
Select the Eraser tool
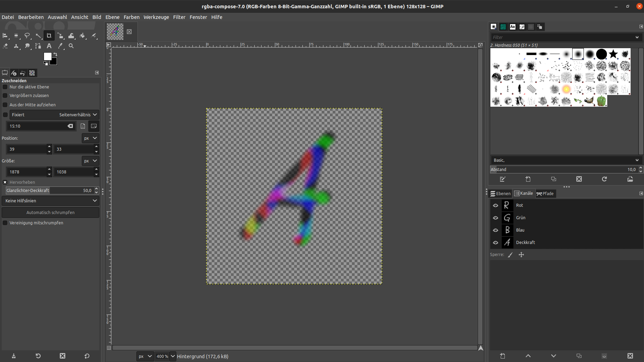(x=5, y=46)
